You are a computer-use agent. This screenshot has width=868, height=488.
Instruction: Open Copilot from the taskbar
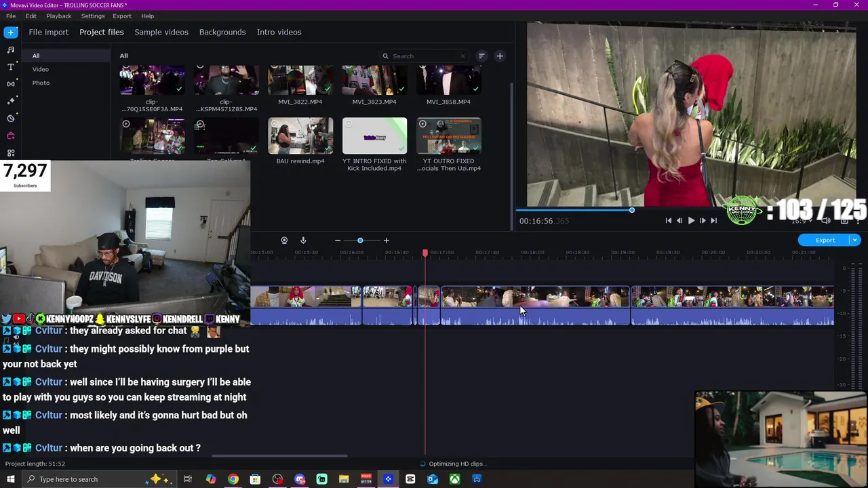point(211,479)
